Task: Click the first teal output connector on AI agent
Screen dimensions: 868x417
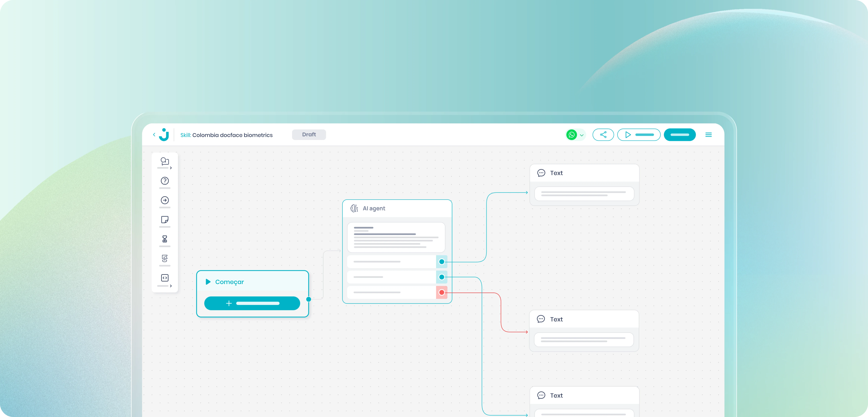Action: pos(441,262)
